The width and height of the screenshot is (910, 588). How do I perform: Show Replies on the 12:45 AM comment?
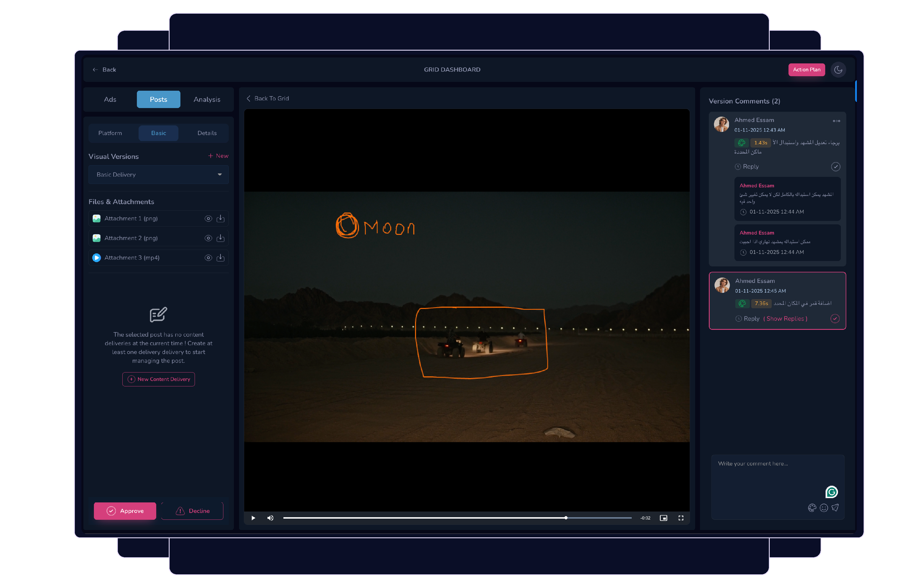pyautogui.click(x=785, y=318)
